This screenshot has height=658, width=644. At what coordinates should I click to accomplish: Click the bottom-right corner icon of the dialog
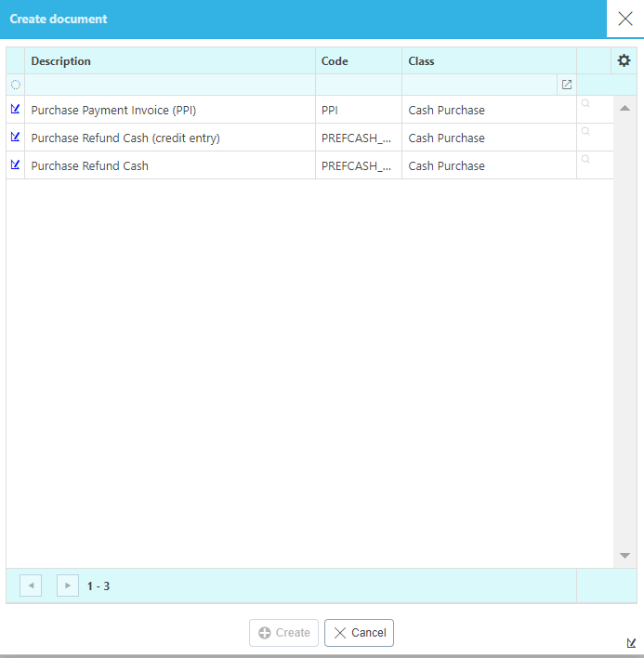tap(632, 642)
